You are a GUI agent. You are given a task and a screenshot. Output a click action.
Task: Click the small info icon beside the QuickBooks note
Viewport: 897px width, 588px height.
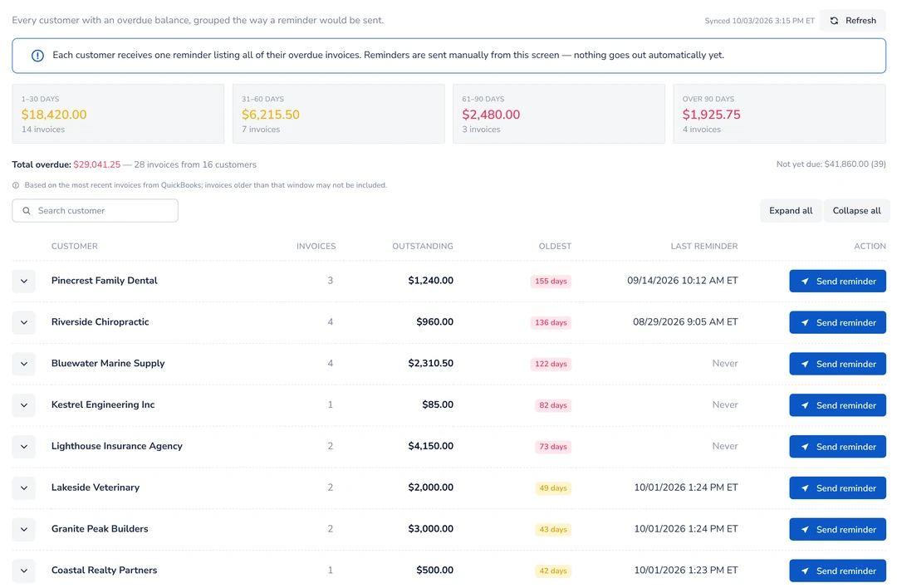[x=16, y=185]
